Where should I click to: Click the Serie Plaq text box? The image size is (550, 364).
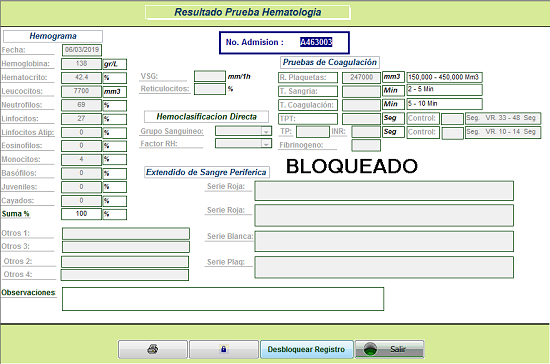tap(384, 267)
